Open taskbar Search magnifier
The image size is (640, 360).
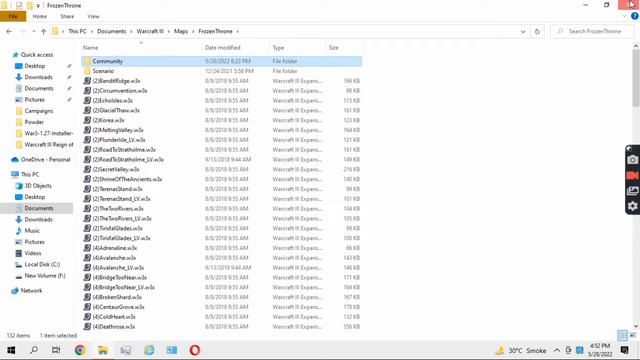coord(34,350)
